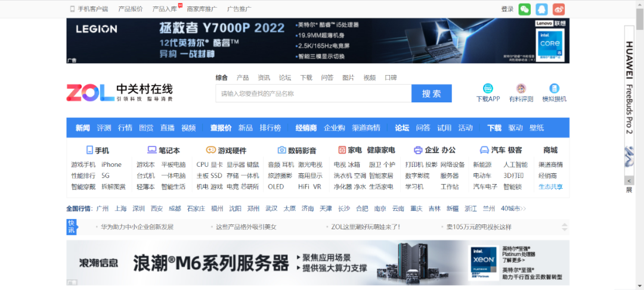Show next news ticker item with down arrow
Viewport: 644px width, 290px height.
565,229
